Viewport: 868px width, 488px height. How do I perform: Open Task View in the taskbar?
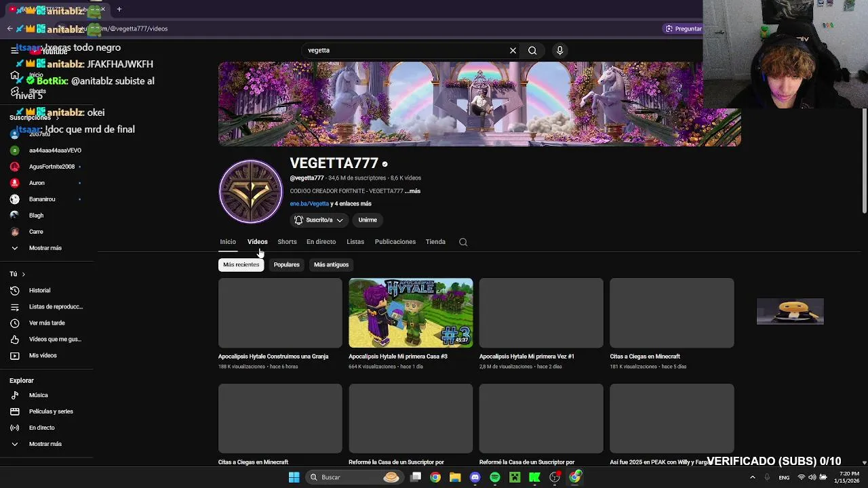click(x=416, y=477)
